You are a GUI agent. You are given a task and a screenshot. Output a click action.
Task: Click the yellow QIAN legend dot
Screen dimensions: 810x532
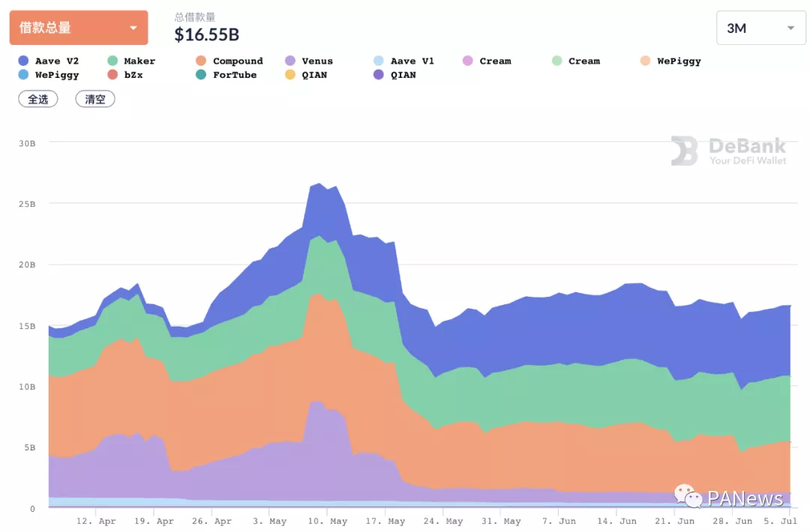click(x=290, y=75)
